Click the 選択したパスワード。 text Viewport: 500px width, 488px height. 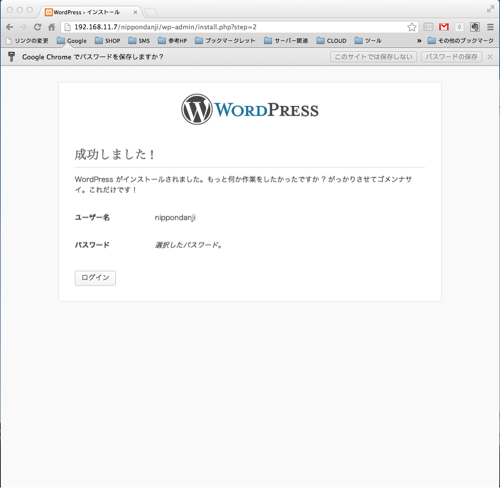[188, 245]
